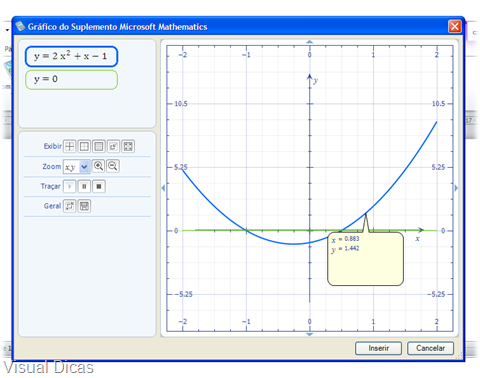480x378 pixels.
Task: Start tracing with the Traçar play button
Action: point(70,186)
